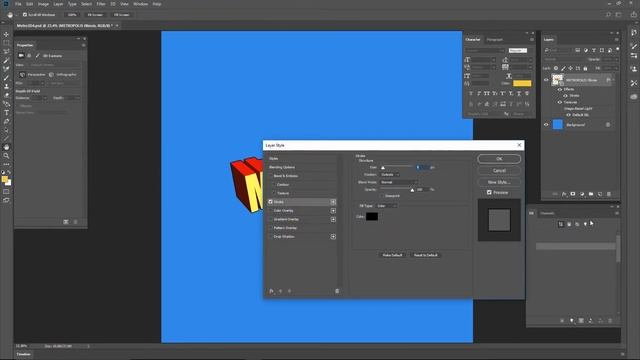Click the Make Default button
This screenshot has height=360, width=640.
(392, 255)
